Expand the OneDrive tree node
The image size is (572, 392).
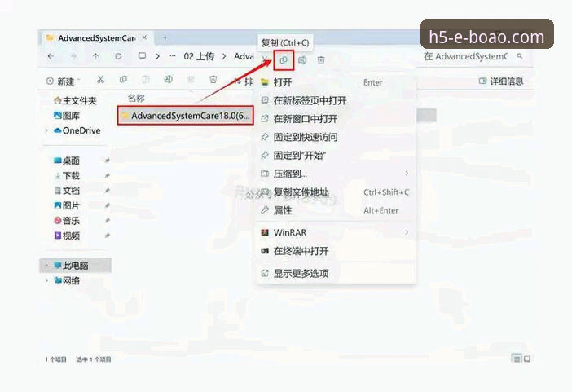pyautogui.click(x=46, y=130)
